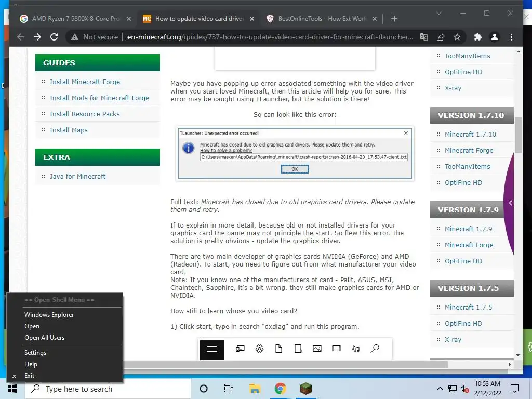Go forward in browser history
Viewport: 532px width, 399px height.
coord(37,37)
